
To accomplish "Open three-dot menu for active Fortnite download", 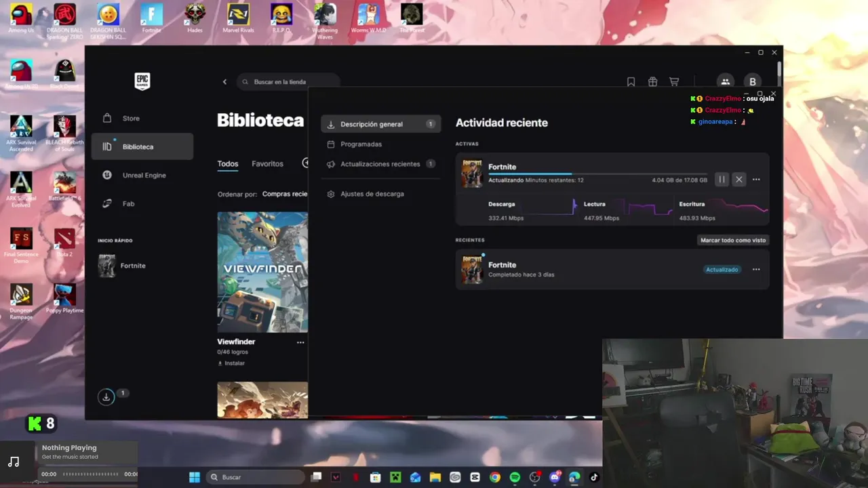I will point(756,180).
